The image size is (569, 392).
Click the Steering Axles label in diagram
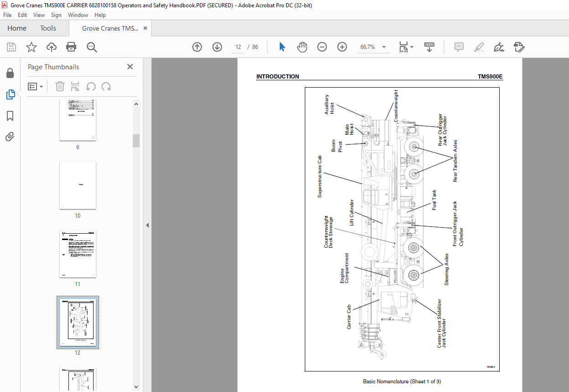447,270
